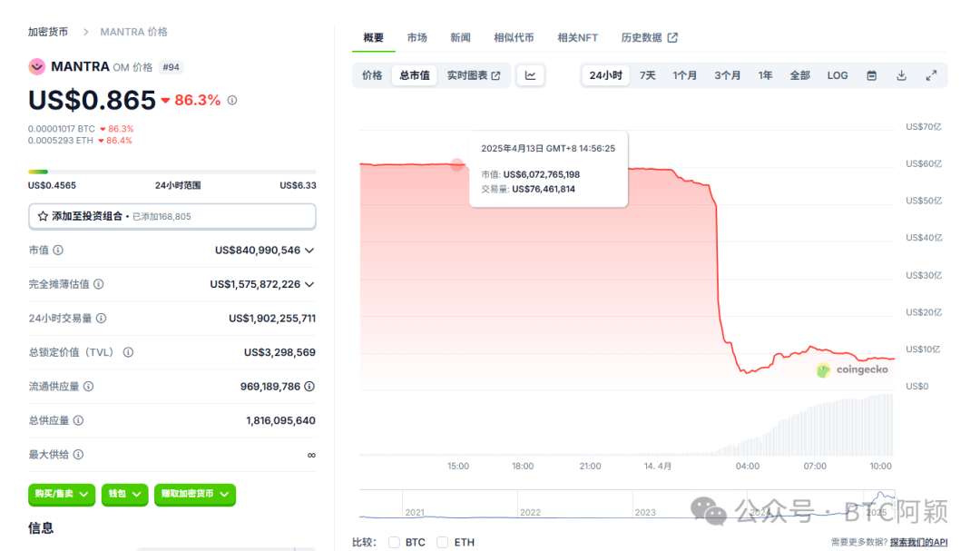Click the TVL value US$3,298,569
Viewport: 980px width, 551px height.
point(279,352)
